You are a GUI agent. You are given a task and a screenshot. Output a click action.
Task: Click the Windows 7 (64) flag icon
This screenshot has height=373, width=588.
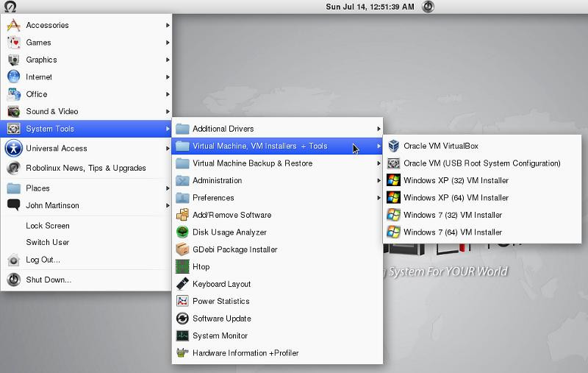393,232
